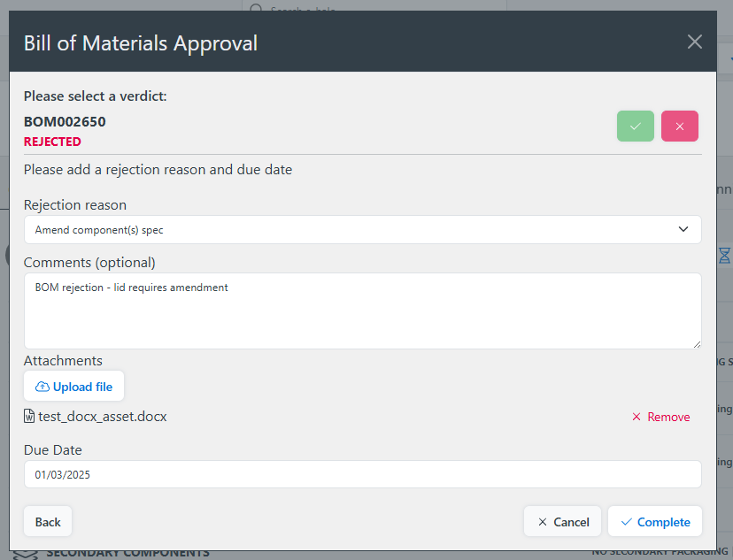Click the hourglass icon at the right edge

pos(724,255)
